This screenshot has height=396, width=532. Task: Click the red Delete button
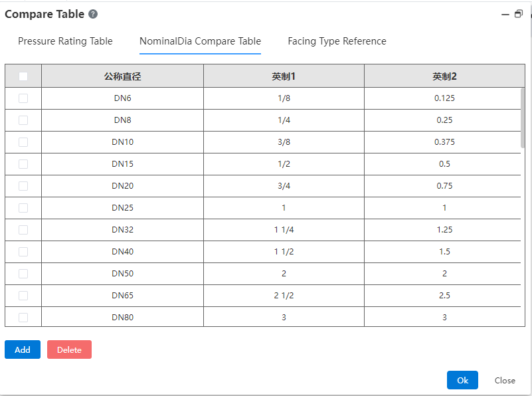(69, 349)
